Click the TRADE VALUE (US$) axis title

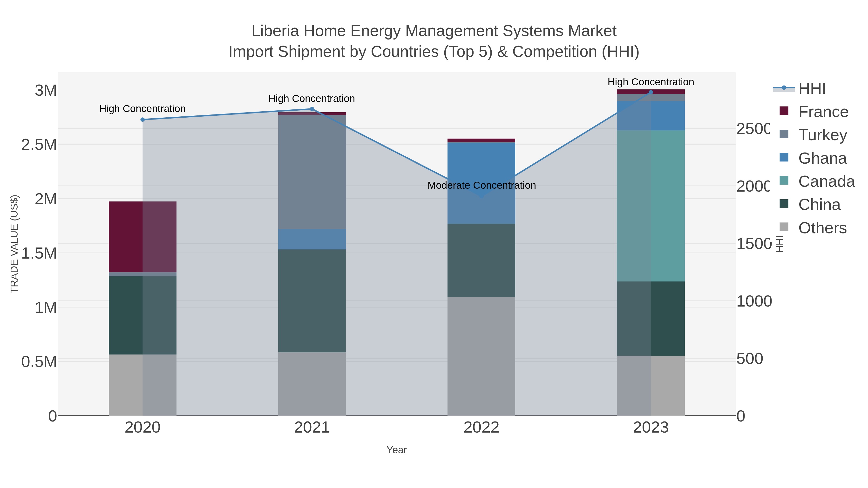[14, 244]
